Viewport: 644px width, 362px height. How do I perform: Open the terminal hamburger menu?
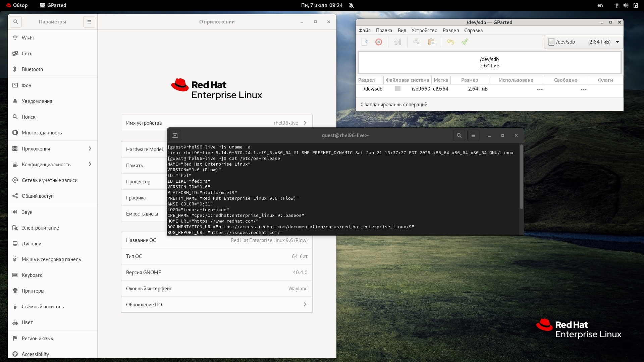[473, 135]
